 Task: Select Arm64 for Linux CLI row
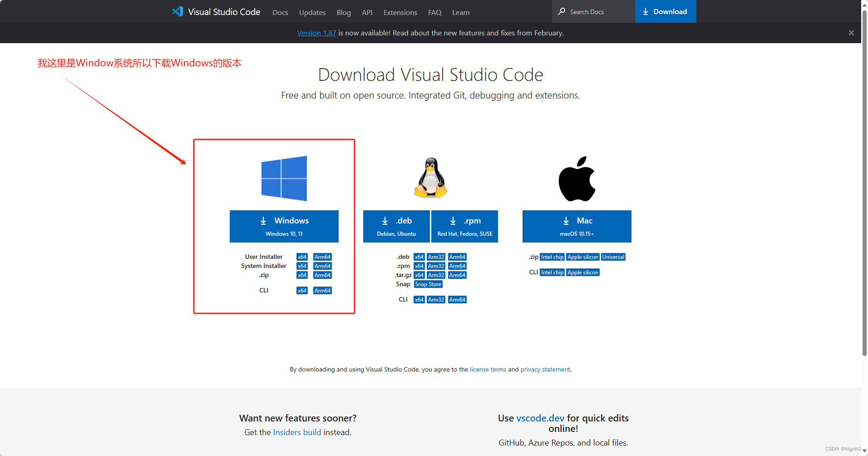coord(457,300)
